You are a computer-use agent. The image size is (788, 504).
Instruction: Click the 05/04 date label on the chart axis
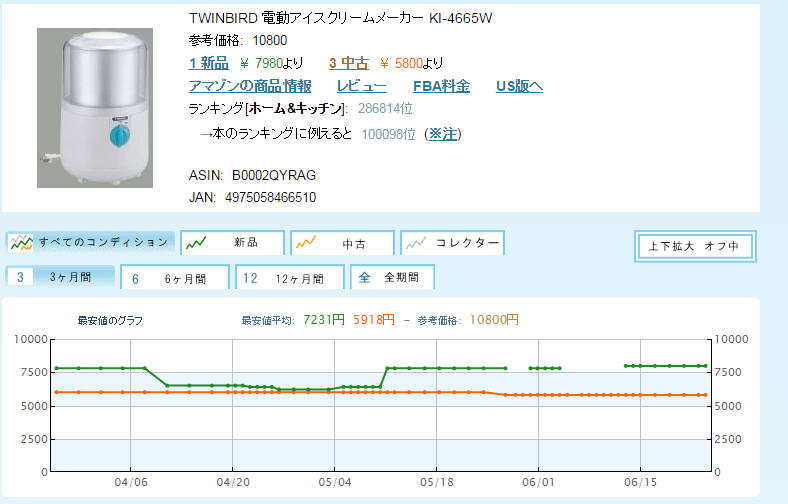click(335, 482)
